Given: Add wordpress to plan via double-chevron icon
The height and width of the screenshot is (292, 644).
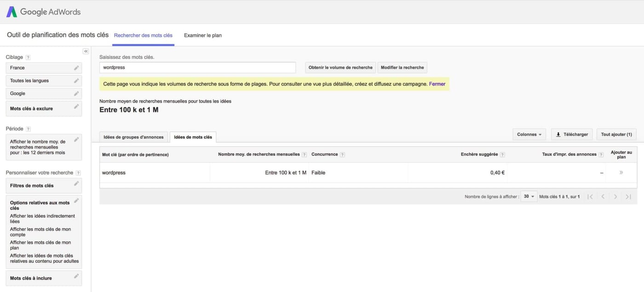Looking at the screenshot, I should (x=621, y=172).
